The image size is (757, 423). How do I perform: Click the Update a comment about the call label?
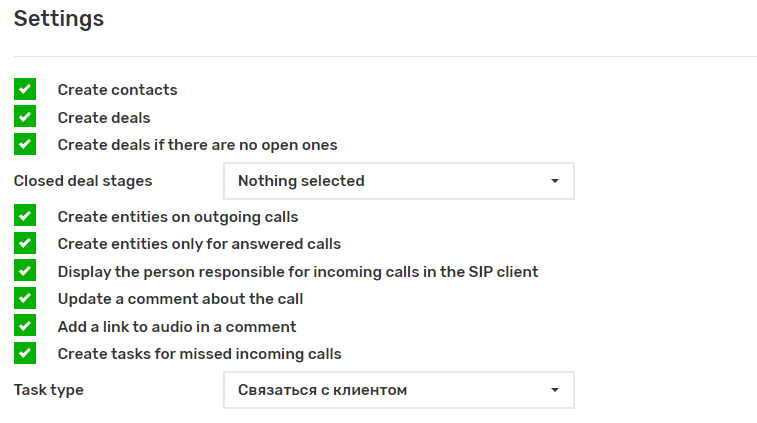(180, 299)
